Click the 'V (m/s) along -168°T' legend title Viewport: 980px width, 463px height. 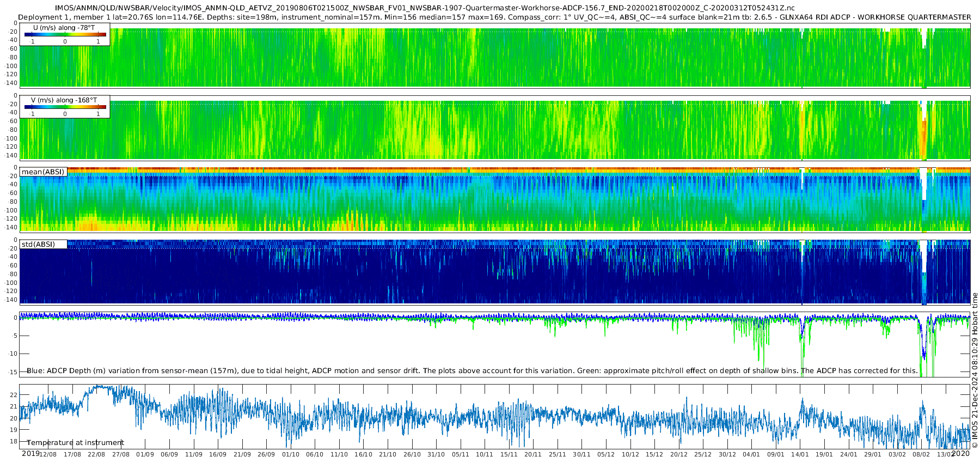pos(64,100)
